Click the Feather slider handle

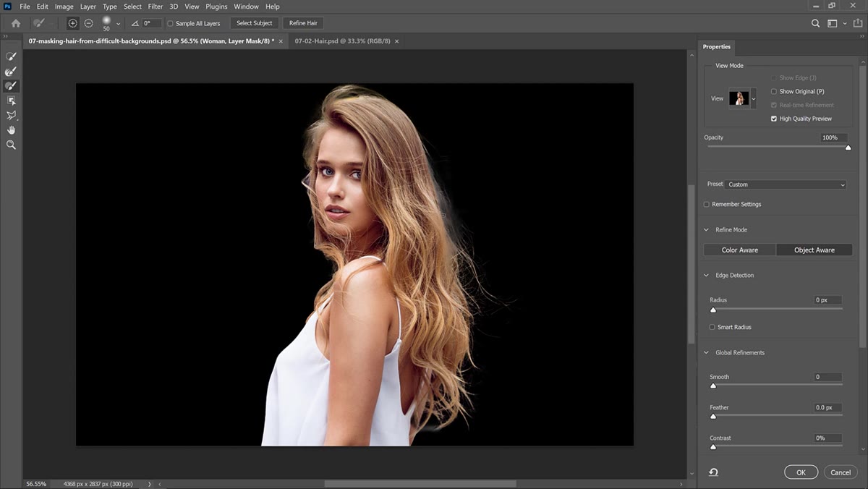click(x=713, y=416)
